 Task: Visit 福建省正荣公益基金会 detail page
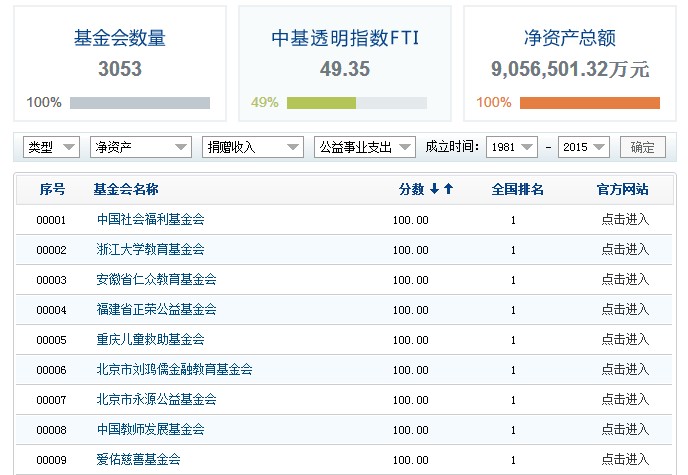[x=156, y=310]
